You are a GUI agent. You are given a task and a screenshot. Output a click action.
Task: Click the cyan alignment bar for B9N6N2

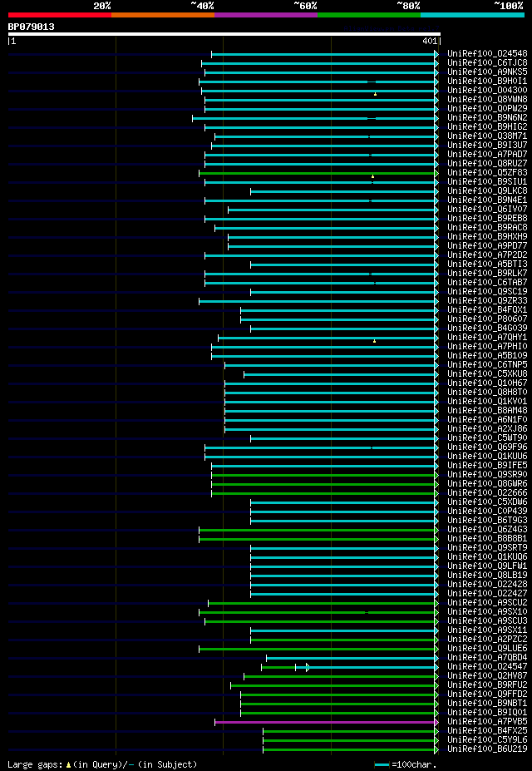314,118
